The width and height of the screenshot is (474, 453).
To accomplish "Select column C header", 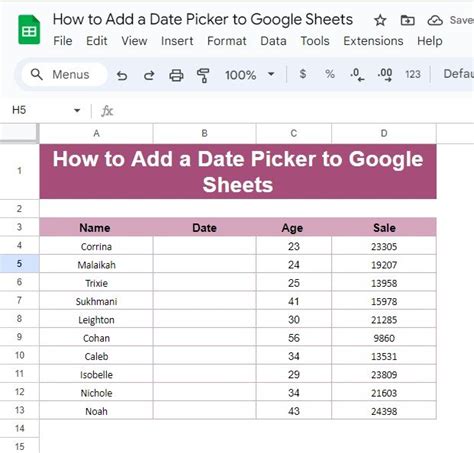I will click(294, 134).
